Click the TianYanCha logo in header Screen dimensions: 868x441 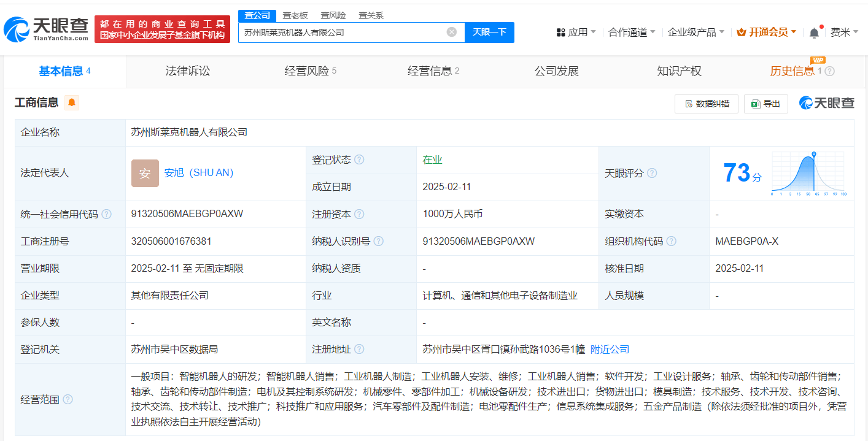[x=46, y=29]
